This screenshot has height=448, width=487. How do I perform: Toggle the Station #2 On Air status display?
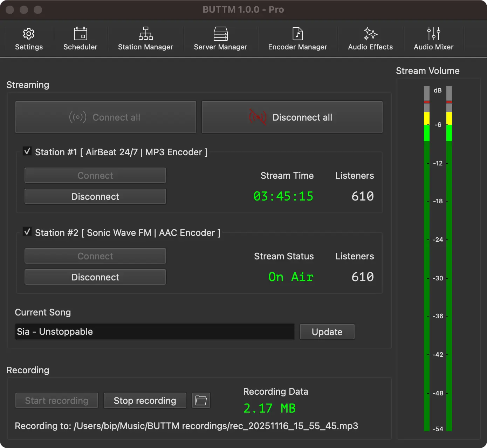291,277
